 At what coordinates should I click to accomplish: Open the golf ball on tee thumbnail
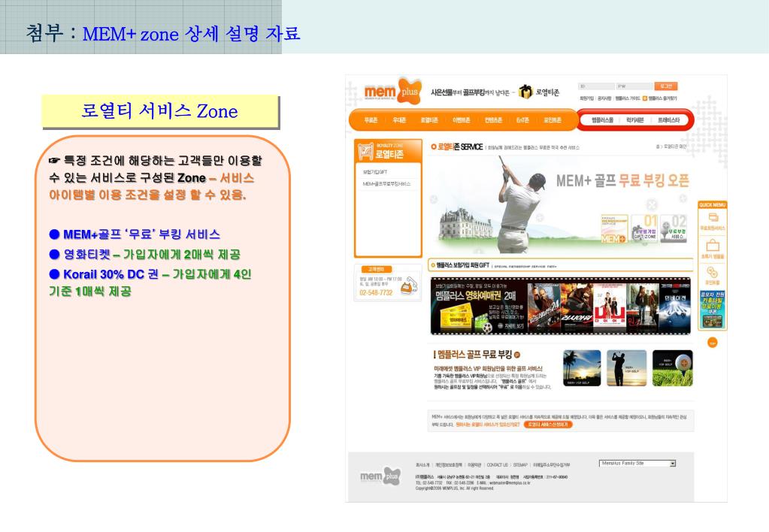pos(672,368)
